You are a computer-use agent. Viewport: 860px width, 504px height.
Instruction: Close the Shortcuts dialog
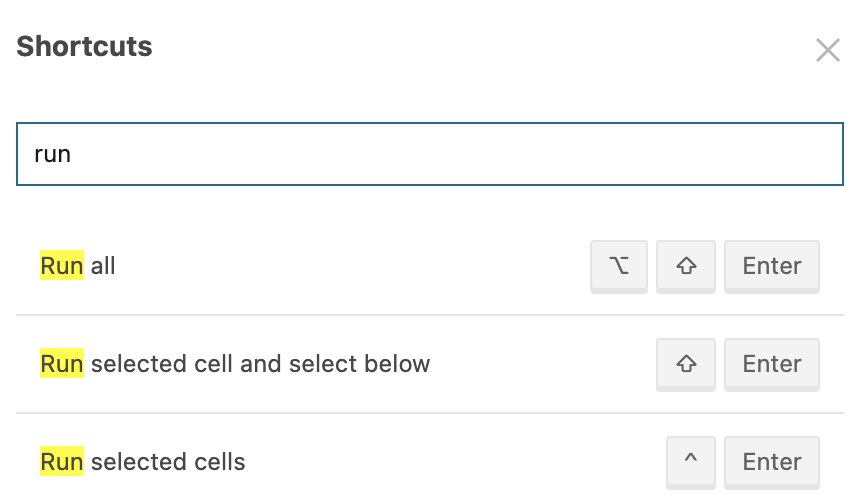827,51
